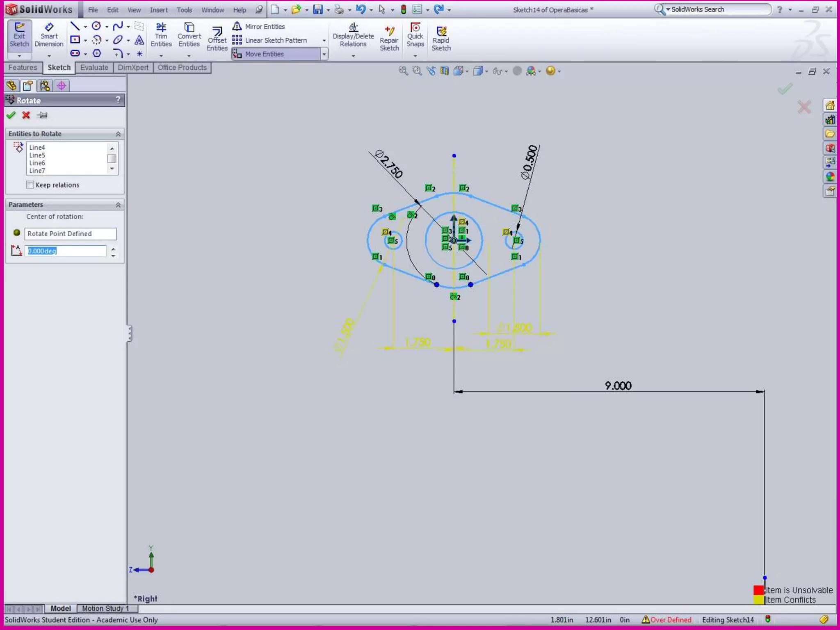Enable the Keep relations checkbox

click(30, 185)
